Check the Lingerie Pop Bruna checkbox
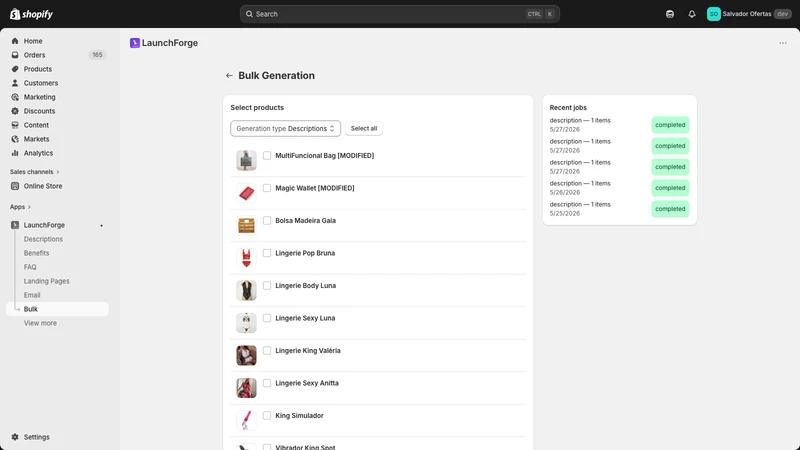The image size is (800, 450). click(267, 253)
